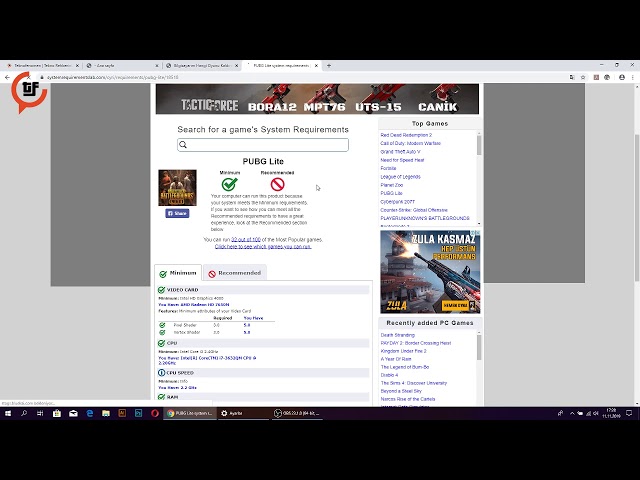Switch to the Bilgisayarım Hangi Oyunu Kaldırır tab

202,65
